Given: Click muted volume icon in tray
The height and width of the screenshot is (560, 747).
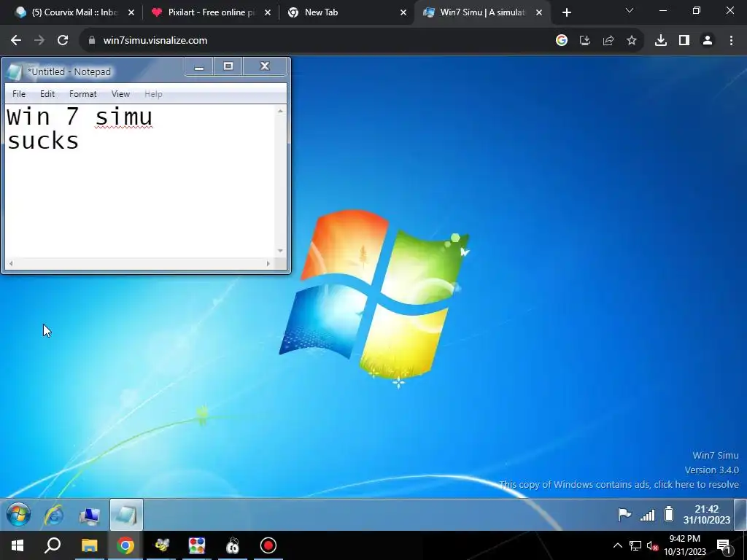Looking at the screenshot, I should point(652,545).
